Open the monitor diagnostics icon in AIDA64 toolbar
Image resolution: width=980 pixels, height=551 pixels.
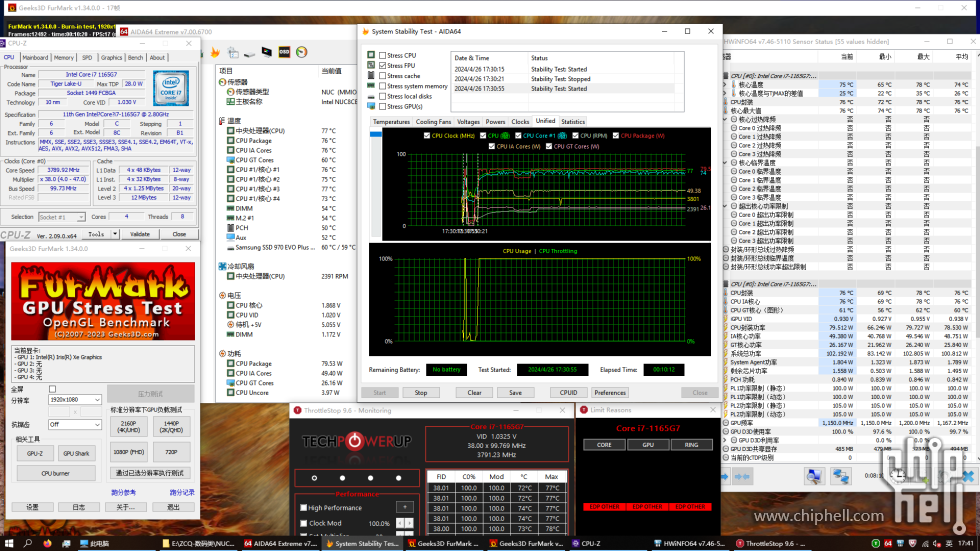(x=267, y=52)
